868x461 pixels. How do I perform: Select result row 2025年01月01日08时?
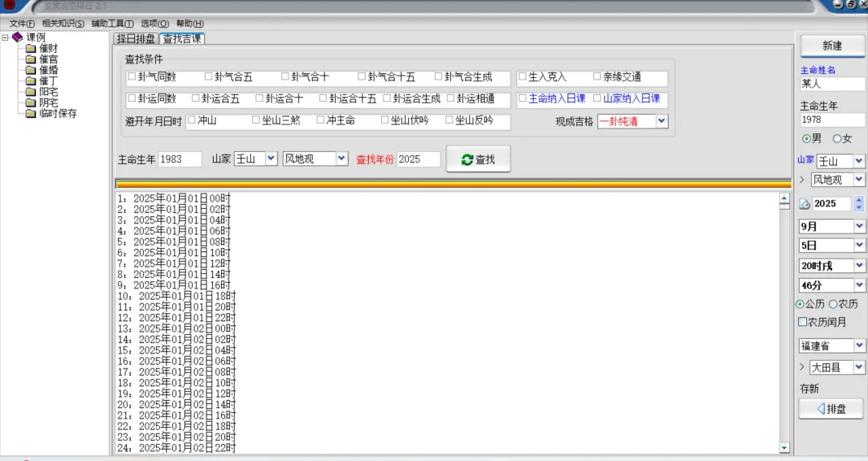(174, 242)
